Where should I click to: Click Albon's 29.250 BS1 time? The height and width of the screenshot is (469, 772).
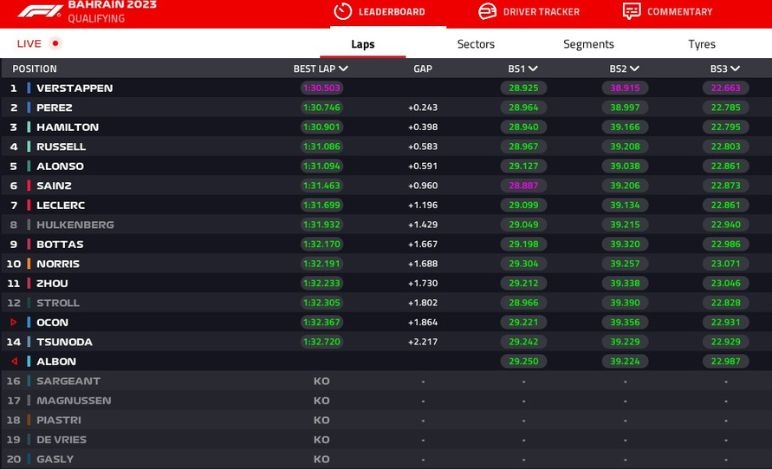[523, 361]
